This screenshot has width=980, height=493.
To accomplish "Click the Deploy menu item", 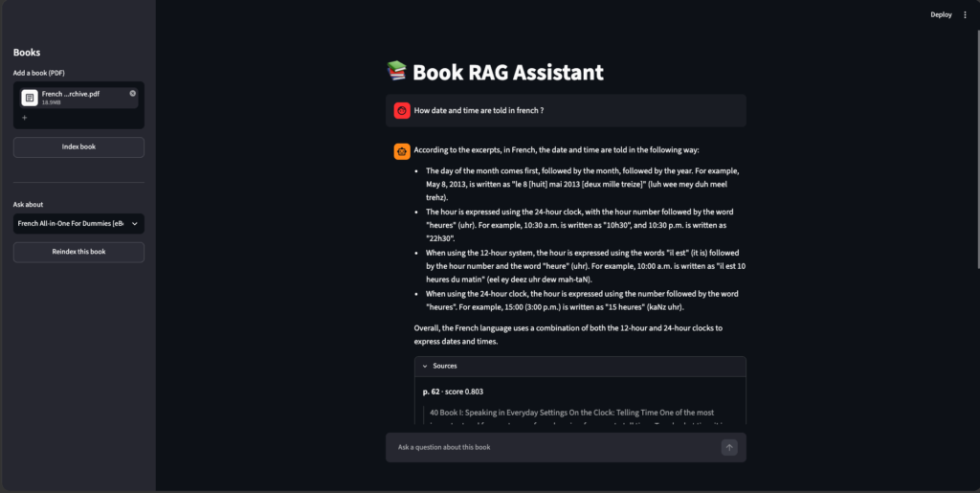I will [941, 15].
